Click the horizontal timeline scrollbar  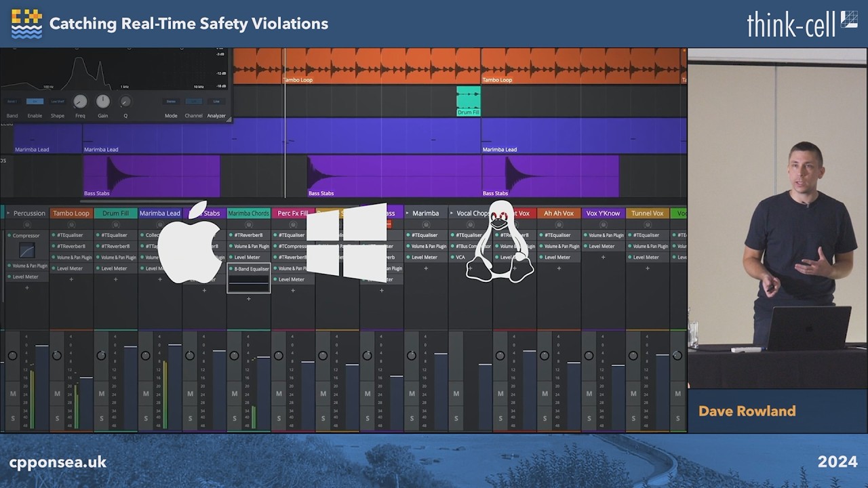point(142,201)
